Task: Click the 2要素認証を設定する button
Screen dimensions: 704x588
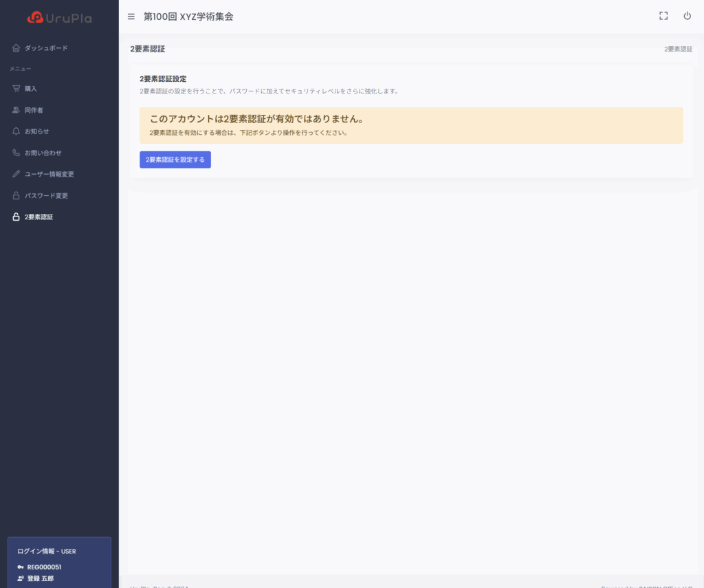Action: point(175,160)
